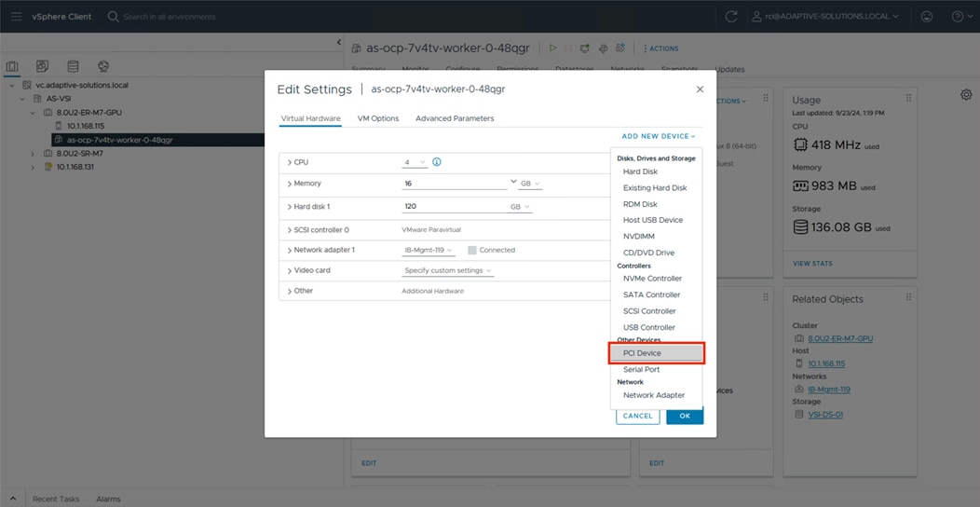Open the Networking inventory view icon

point(103,67)
